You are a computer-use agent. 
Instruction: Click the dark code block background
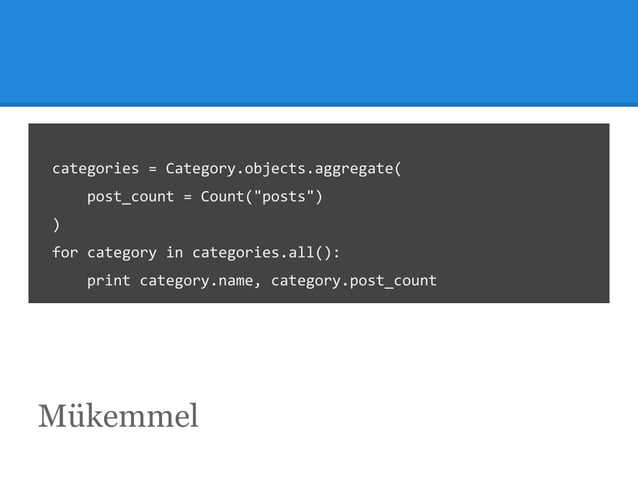319,213
